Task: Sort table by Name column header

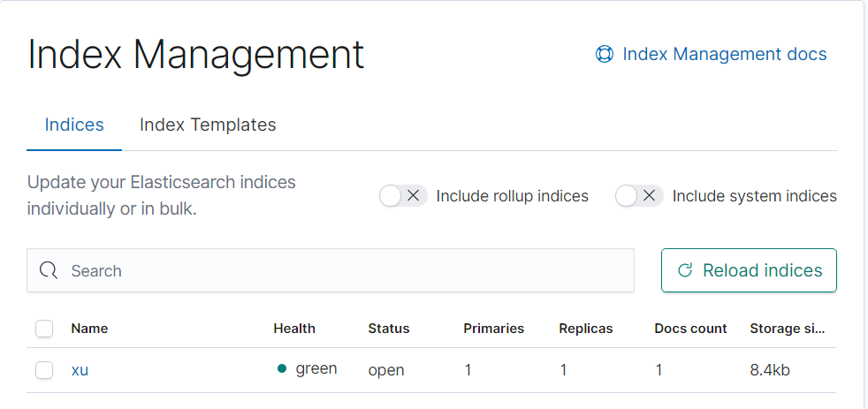Action: click(x=89, y=329)
